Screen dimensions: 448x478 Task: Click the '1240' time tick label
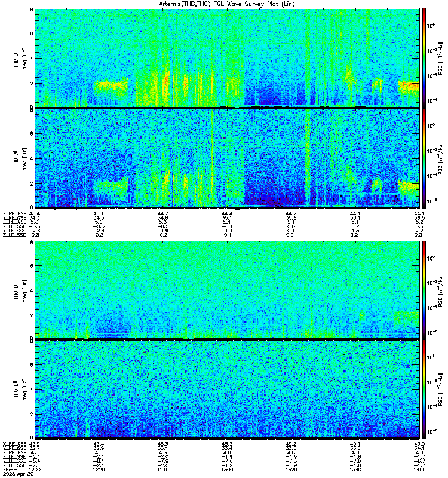coord(162,470)
